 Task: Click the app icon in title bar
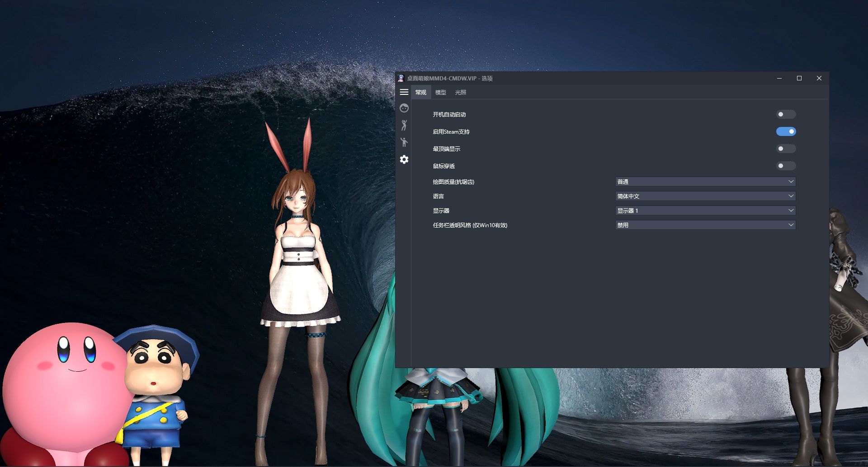401,78
